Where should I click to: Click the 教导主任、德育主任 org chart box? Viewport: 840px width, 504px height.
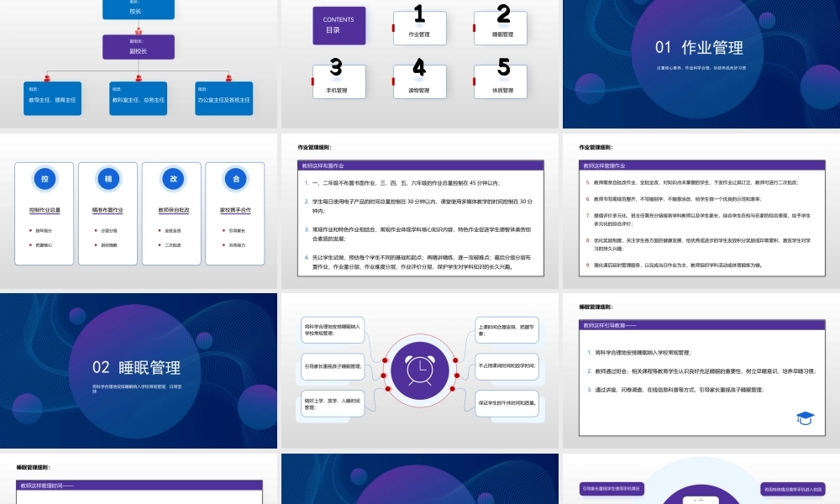(x=52, y=98)
